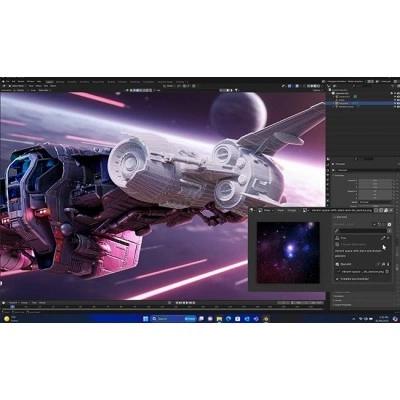Switch to the Sculpting workspace tab

point(72,82)
